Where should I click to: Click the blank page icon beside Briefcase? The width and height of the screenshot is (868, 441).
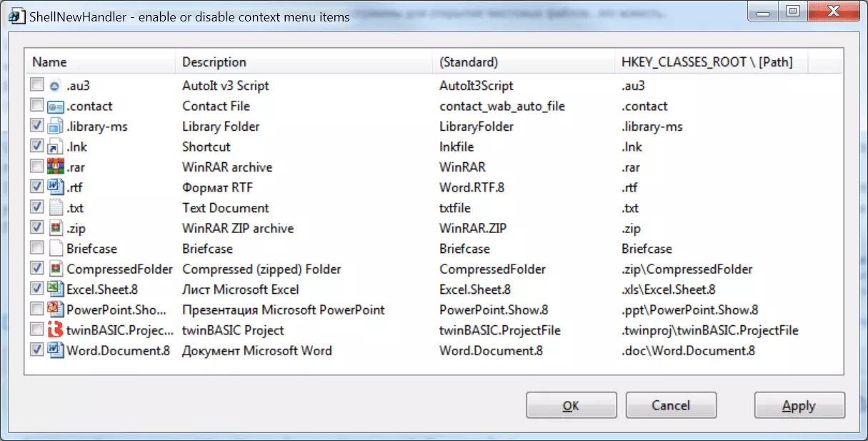(x=56, y=249)
